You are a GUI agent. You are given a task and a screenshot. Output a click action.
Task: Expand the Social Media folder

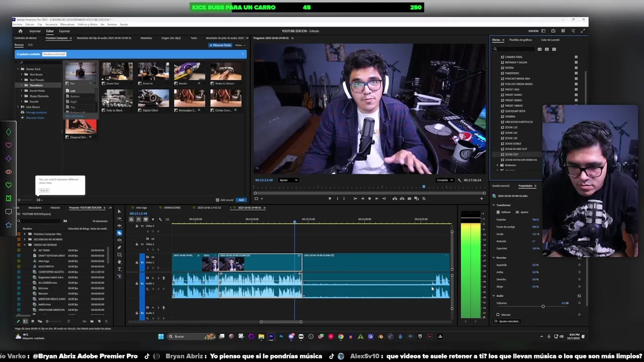(23, 90)
